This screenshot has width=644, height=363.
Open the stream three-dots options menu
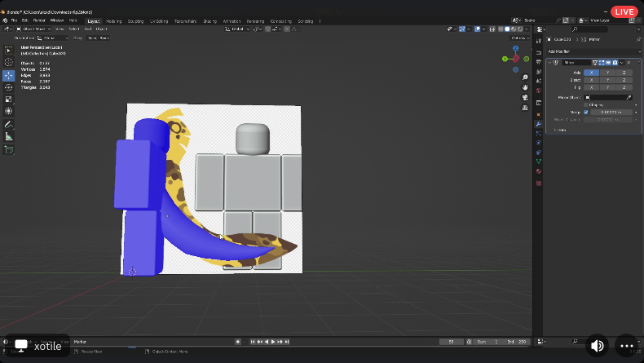pyautogui.click(x=626, y=346)
